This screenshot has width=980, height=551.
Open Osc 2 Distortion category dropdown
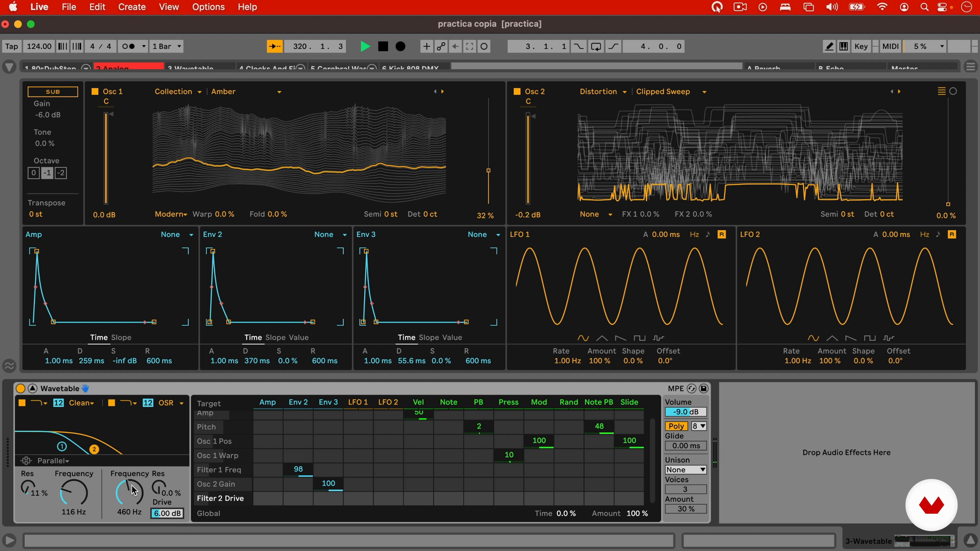(x=603, y=92)
